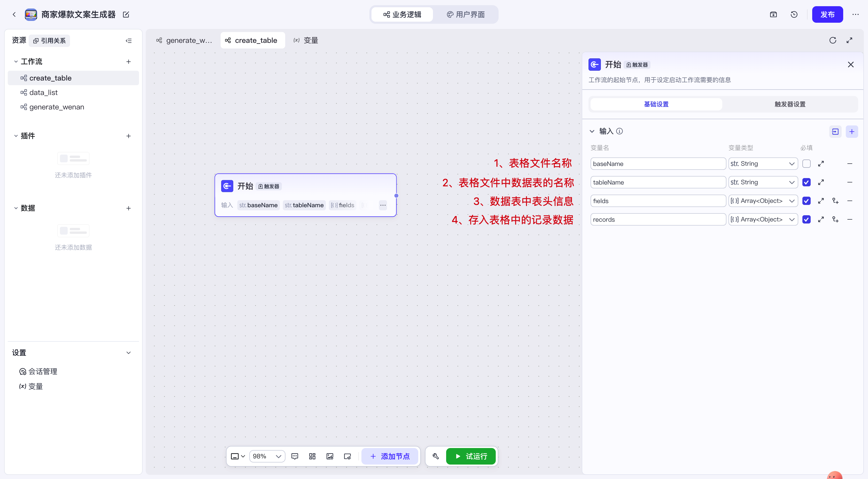868x479 pixels.
Task: Click the auto-layout grid icon in toolbar
Action: click(312, 456)
